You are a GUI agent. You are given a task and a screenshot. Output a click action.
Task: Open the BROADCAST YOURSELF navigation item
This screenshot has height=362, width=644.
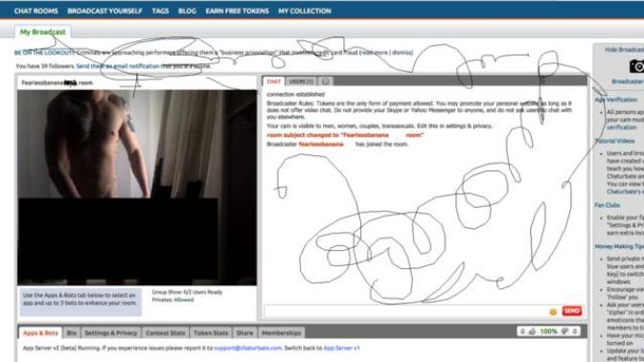(x=104, y=11)
